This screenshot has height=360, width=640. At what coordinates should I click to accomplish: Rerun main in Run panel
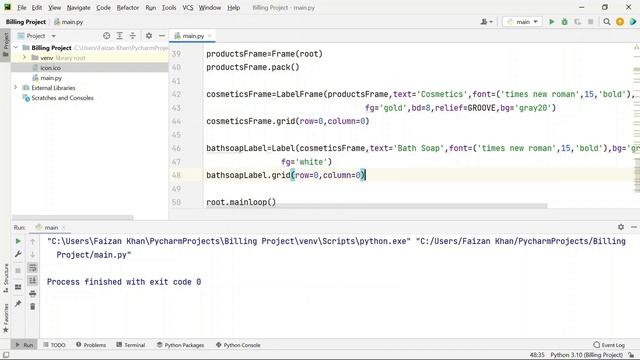18,241
